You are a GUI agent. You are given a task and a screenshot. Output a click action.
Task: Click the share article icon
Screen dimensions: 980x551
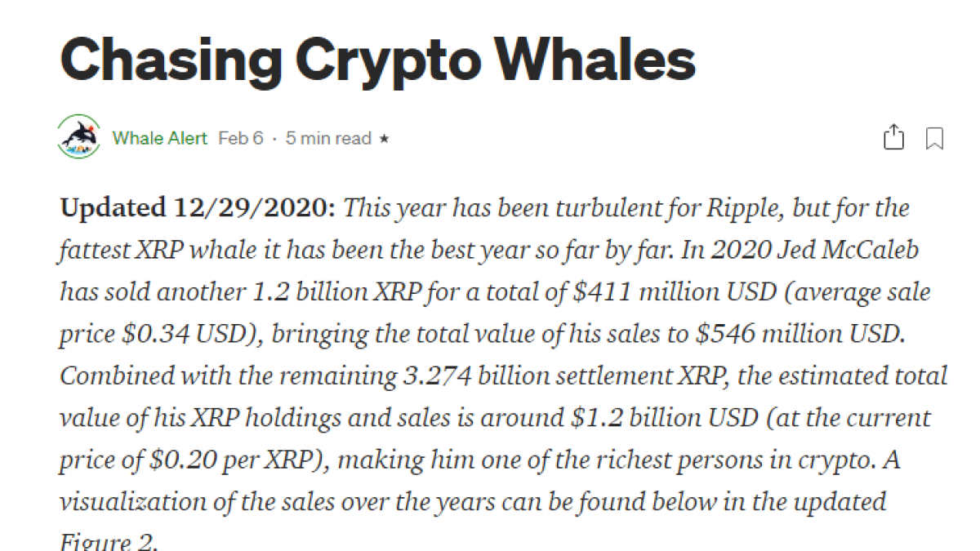coord(894,137)
